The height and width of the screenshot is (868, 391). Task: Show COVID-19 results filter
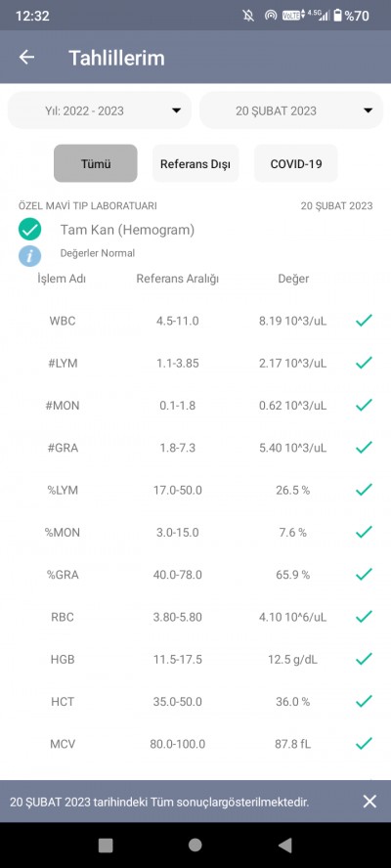tap(296, 164)
